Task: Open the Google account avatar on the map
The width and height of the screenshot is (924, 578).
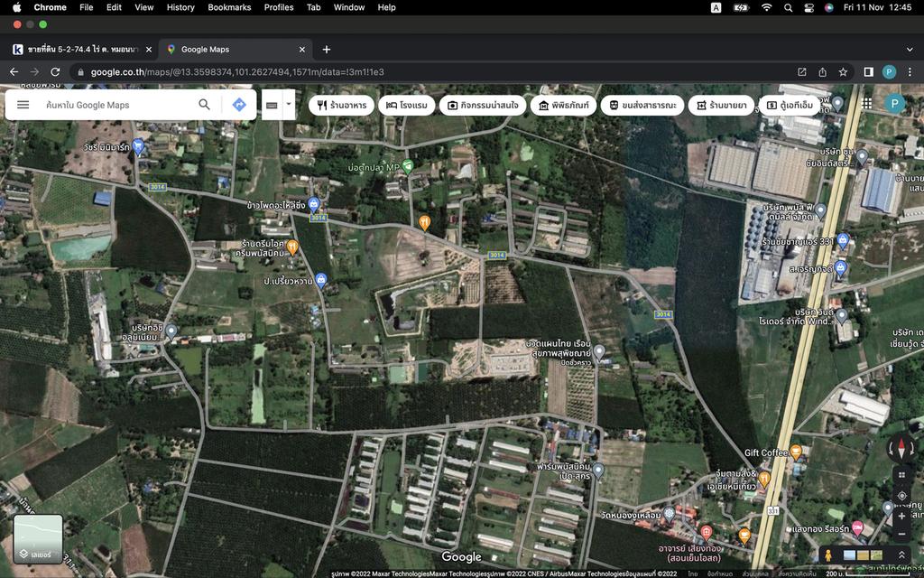Action: (894, 104)
